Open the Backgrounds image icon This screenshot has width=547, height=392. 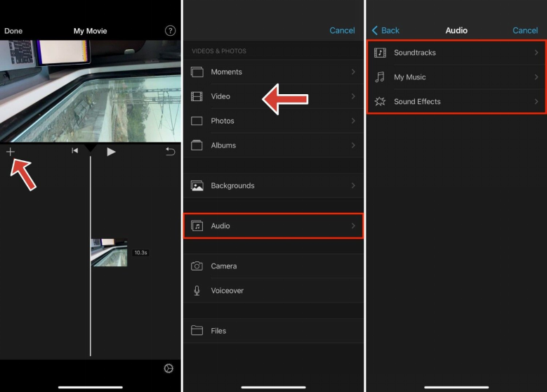(x=197, y=185)
